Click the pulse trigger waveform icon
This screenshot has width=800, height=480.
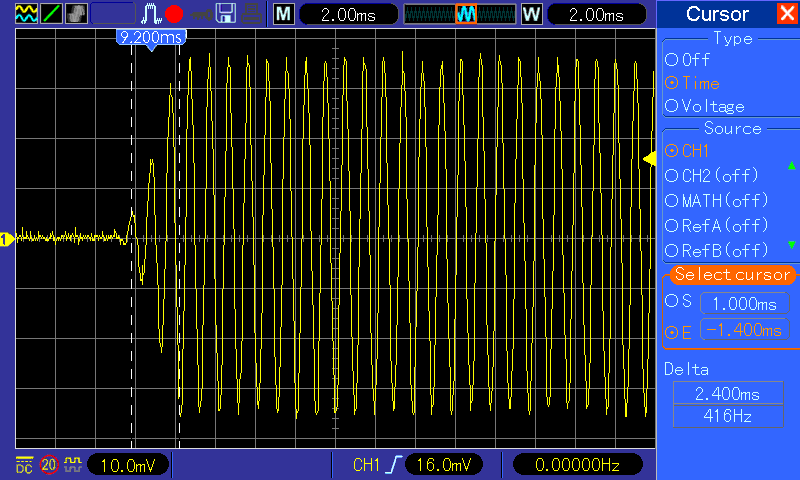click(x=151, y=14)
